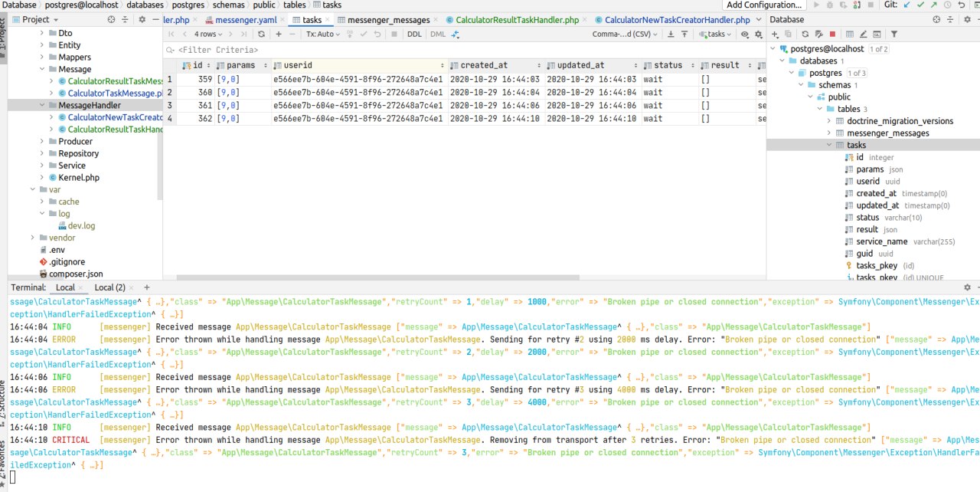Open dev.log file in Project tree

81,225
